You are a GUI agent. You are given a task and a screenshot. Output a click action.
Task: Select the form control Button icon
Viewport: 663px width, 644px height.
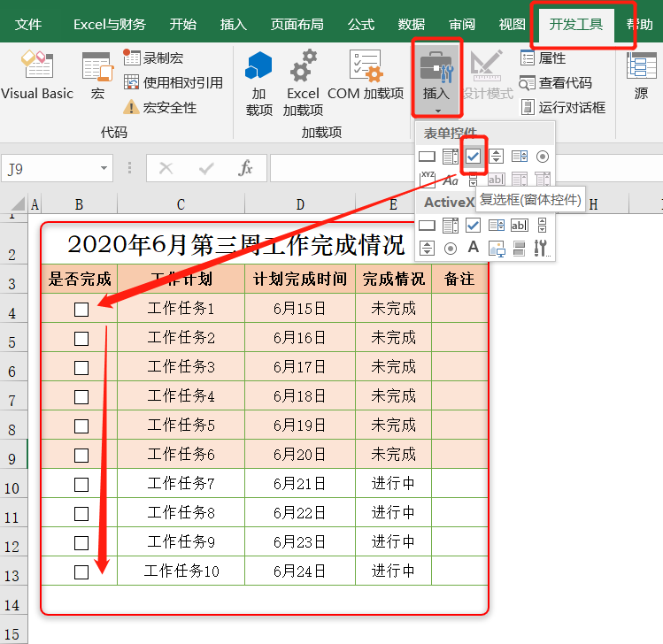tap(427, 157)
